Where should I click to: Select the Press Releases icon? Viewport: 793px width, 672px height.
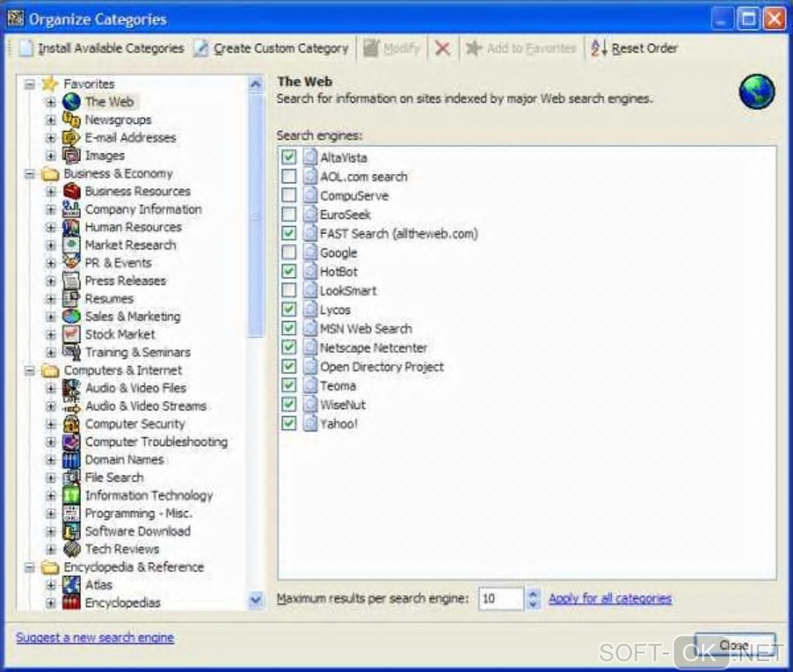[72, 280]
